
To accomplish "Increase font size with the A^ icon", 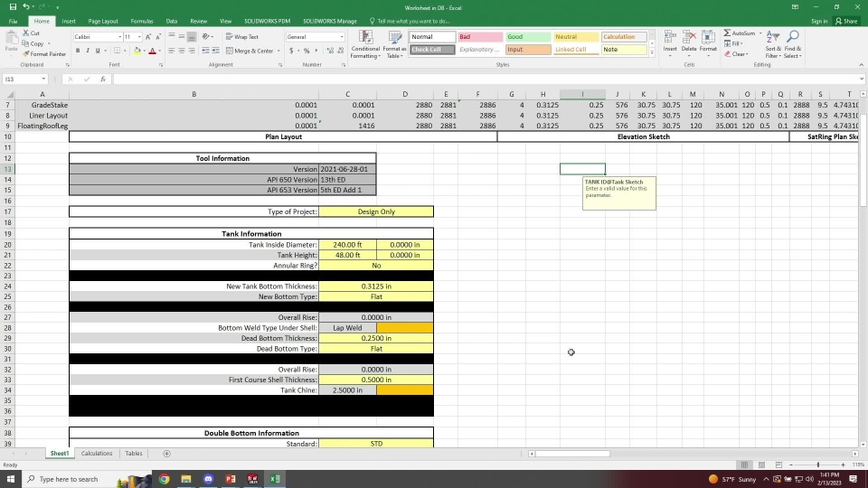I will point(147,36).
